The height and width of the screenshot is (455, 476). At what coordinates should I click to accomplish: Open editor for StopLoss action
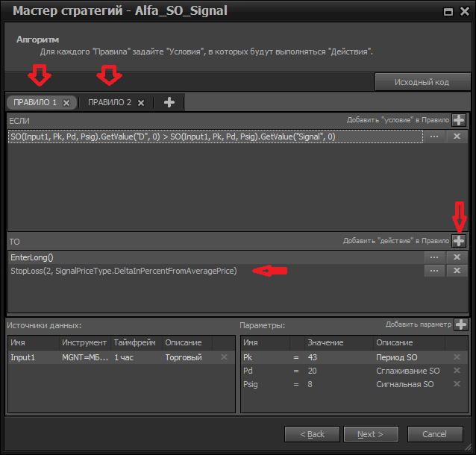434,271
